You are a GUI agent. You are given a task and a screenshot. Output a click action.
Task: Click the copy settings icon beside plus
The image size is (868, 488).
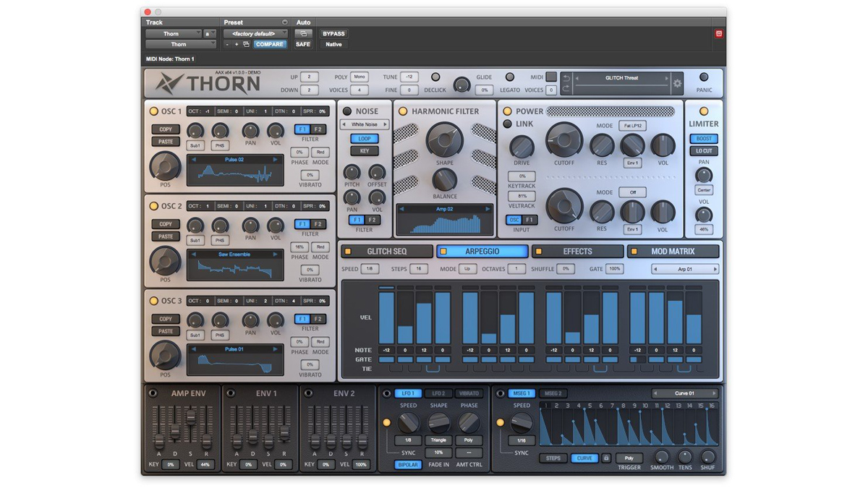246,45
